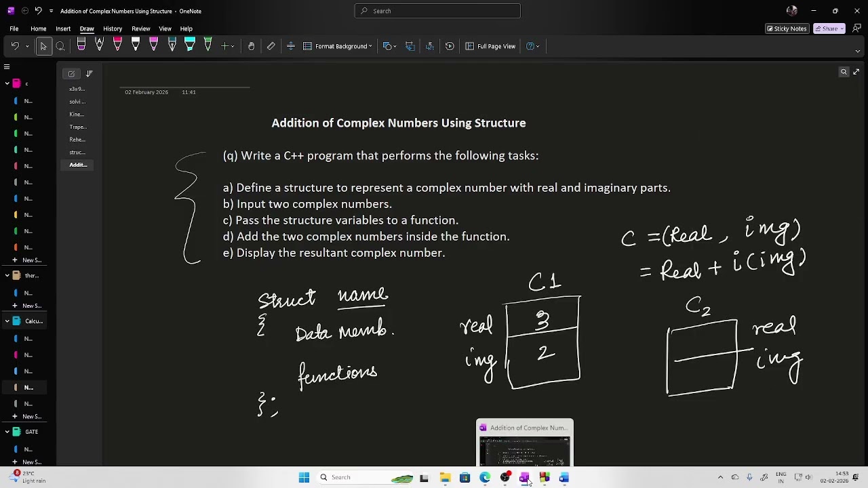This screenshot has height=488, width=868.
Task: Select the first purple pen
Action: pyautogui.click(x=81, y=45)
